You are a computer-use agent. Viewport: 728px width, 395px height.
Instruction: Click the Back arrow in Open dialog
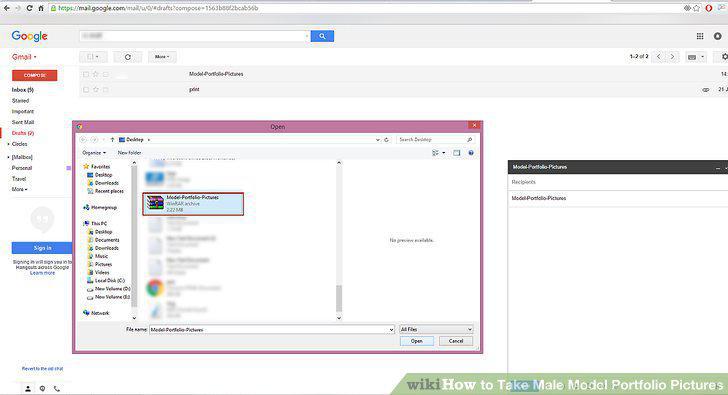[83, 139]
